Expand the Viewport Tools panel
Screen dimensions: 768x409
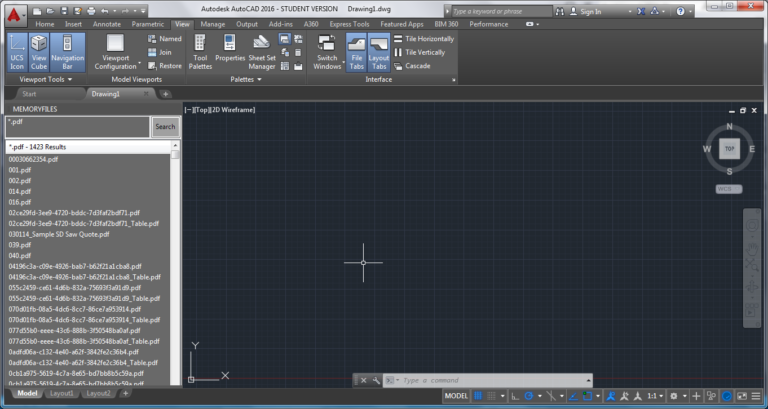[46, 79]
